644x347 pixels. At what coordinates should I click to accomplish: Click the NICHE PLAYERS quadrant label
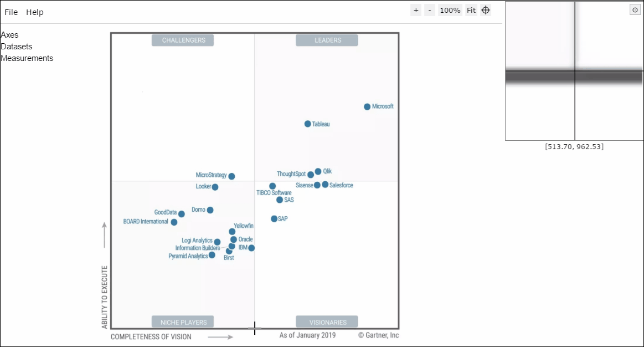[183, 322]
